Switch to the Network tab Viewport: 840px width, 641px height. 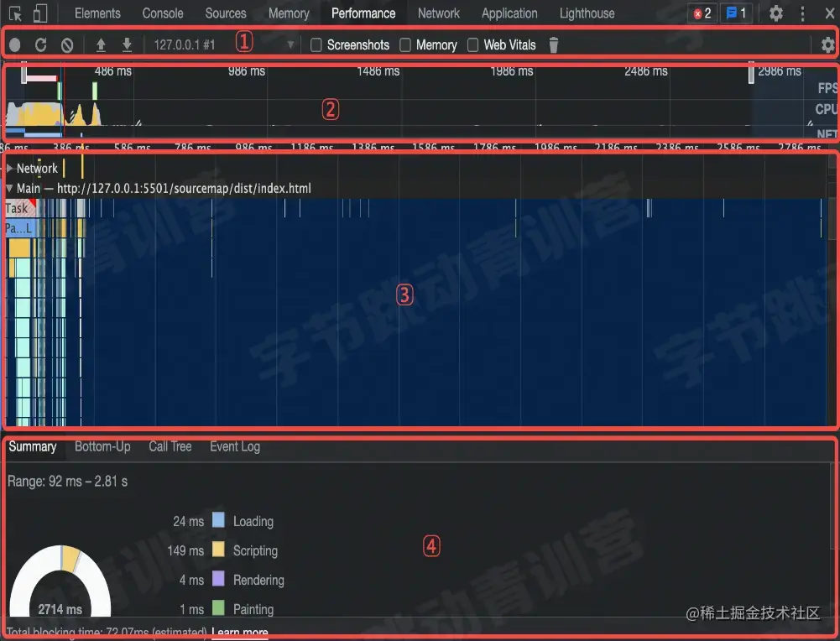point(439,13)
